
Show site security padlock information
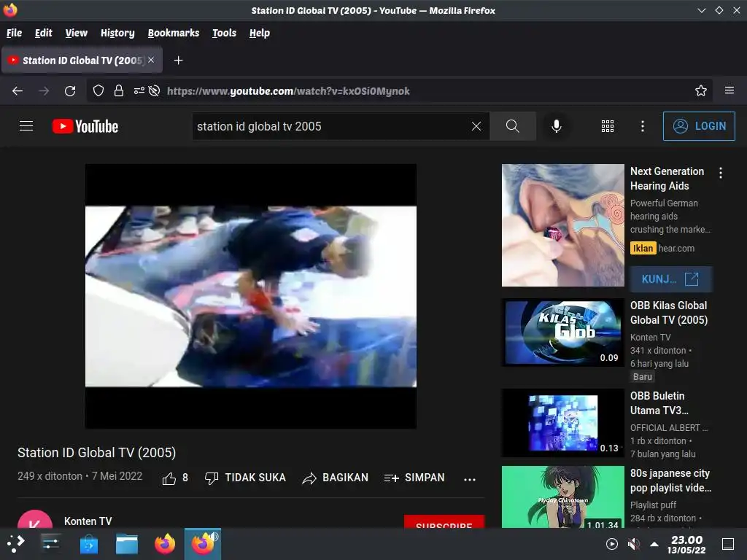tap(119, 91)
